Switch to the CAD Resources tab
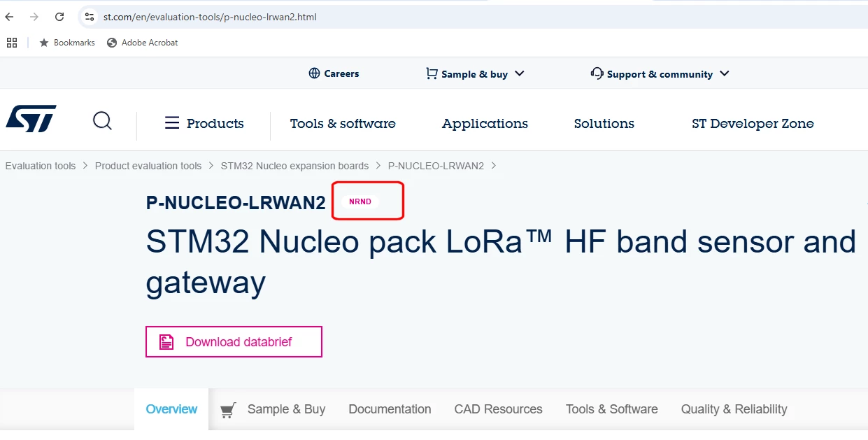The width and height of the screenshot is (868, 440). coord(498,409)
